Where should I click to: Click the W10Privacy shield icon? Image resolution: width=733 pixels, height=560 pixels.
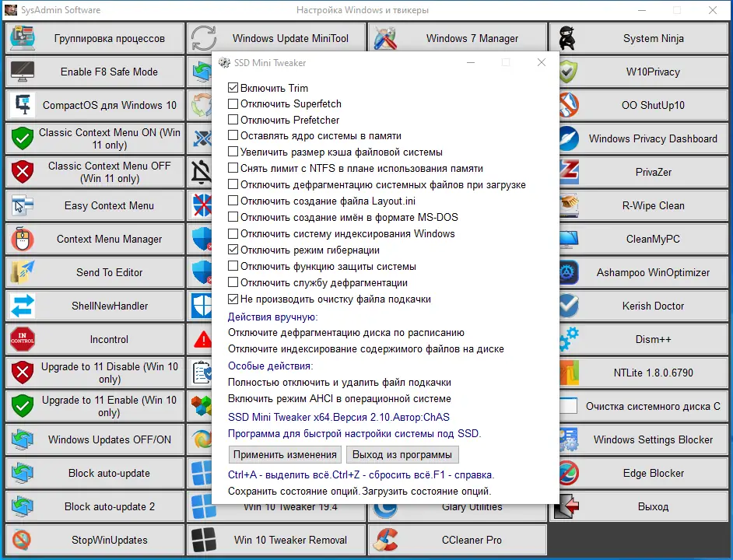pyautogui.click(x=566, y=71)
